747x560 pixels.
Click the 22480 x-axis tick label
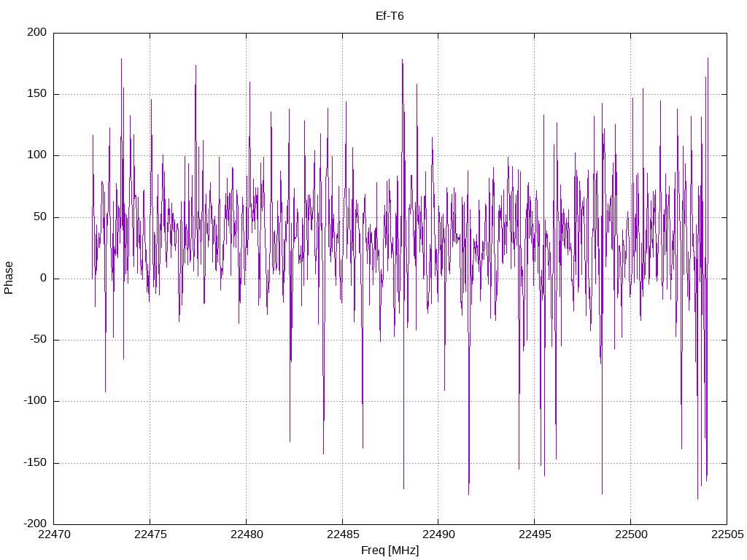[247, 534]
